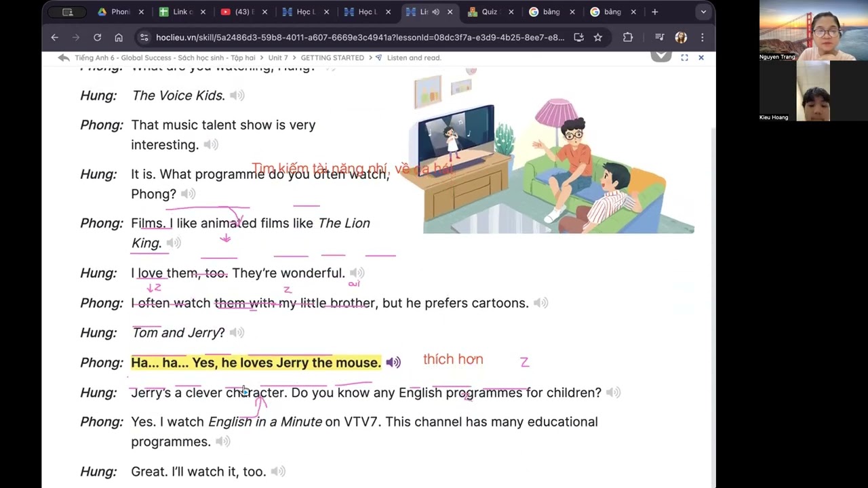Play audio for highlighted 'loves Jerry the mouse' line
This screenshot has height=488, width=868.
393,363
